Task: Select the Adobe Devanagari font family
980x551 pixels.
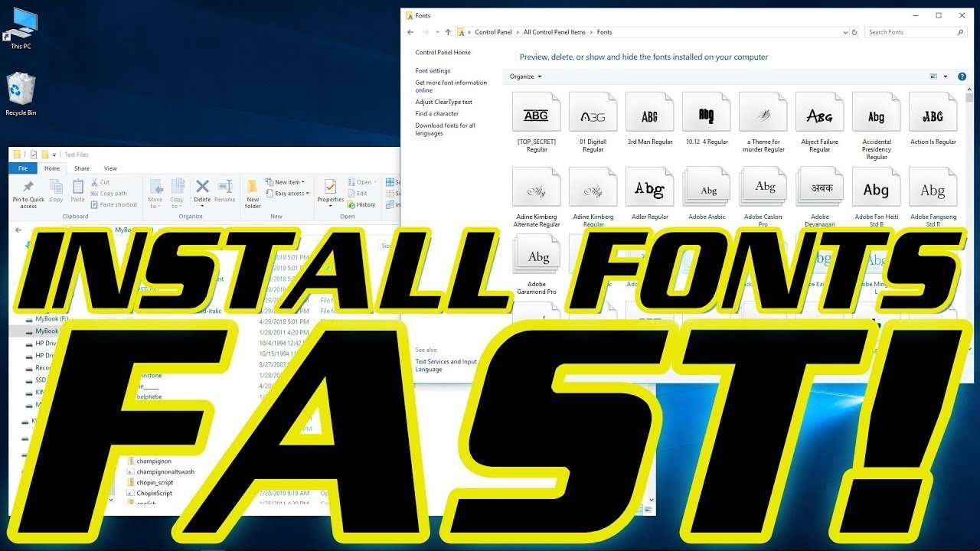Action: click(x=819, y=197)
